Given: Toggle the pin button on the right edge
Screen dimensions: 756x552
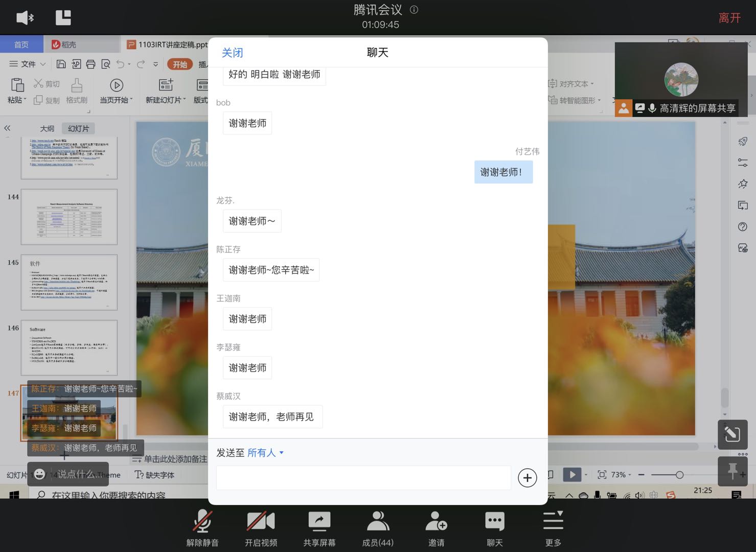Looking at the screenshot, I should pos(732,471).
